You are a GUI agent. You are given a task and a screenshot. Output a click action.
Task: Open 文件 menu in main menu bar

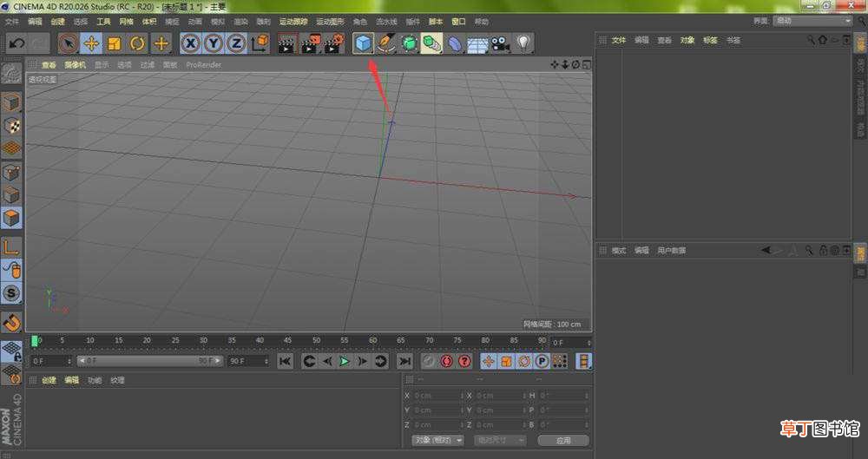tap(11, 22)
